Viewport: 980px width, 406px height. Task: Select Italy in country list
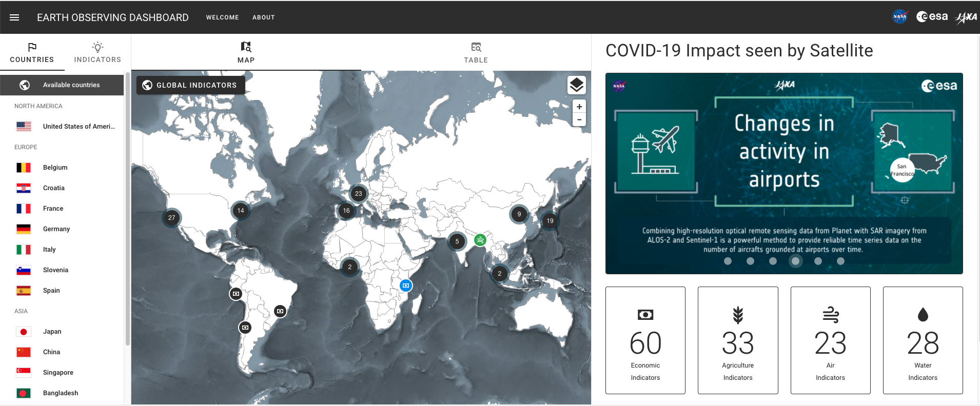point(62,250)
